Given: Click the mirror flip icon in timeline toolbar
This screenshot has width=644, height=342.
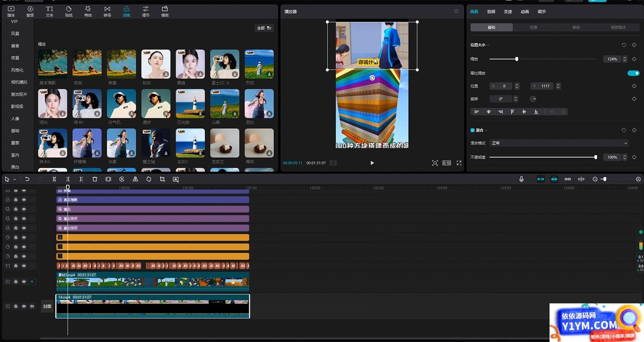Looking at the screenshot, I should [135, 179].
